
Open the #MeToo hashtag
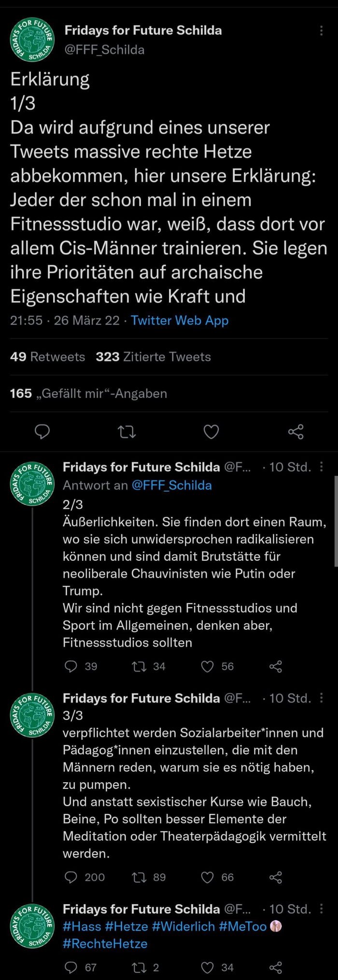click(242, 926)
